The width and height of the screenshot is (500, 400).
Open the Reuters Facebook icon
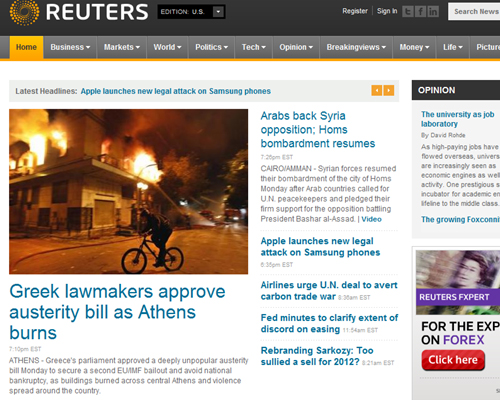(x=420, y=12)
